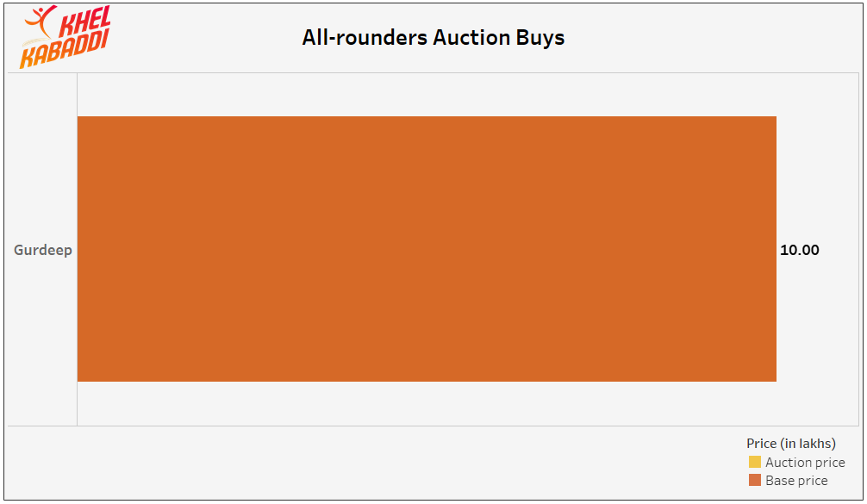Screen dimensions: 867x504
Task: Click the 10.00 bar value label
Action: [799, 250]
